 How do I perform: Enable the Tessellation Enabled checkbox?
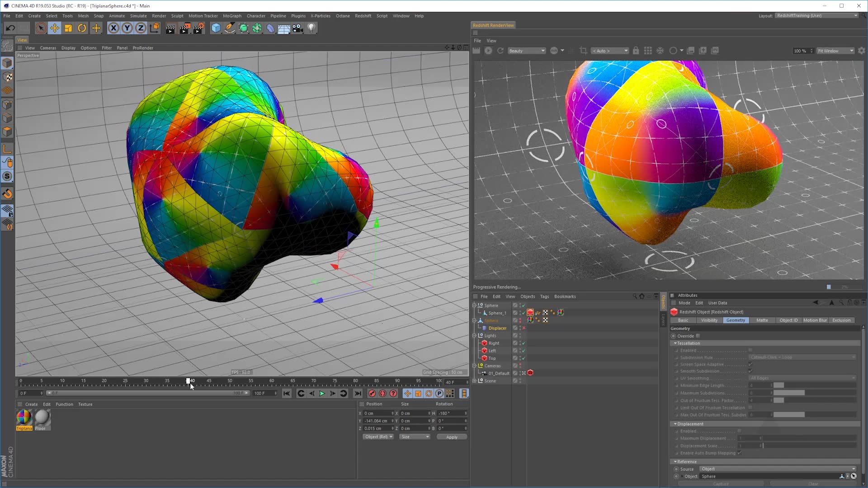pyautogui.click(x=750, y=350)
